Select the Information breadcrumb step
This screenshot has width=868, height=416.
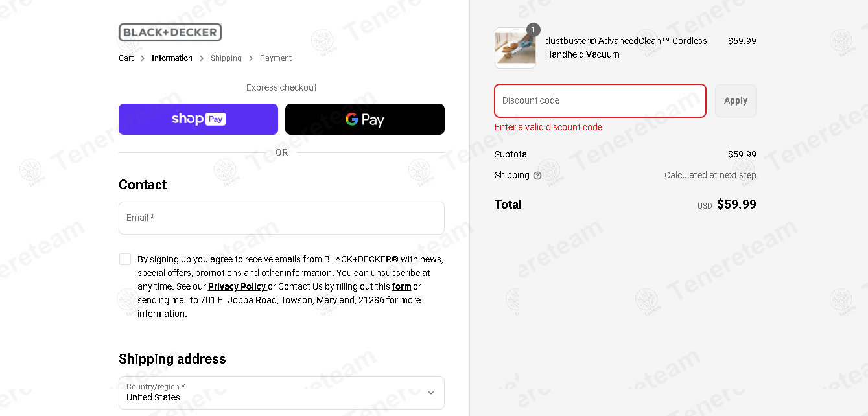[x=172, y=58]
